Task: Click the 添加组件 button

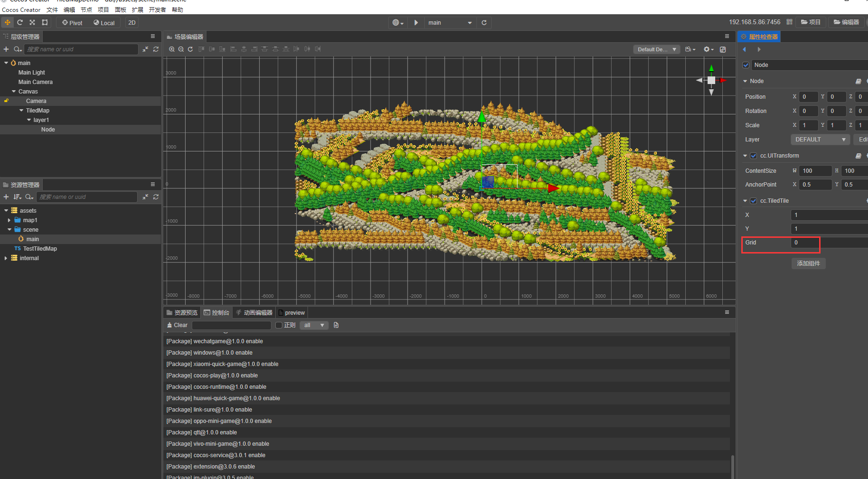Action: pyautogui.click(x=808, y=263)
